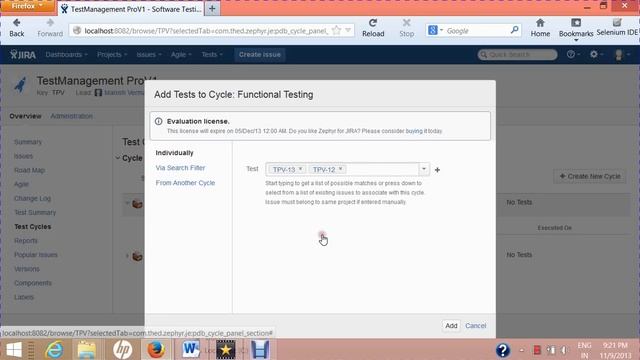This screenshot has width=640, height=360.
Task: Open Popular Issues in the sidebar
Action: coord(36,255)
